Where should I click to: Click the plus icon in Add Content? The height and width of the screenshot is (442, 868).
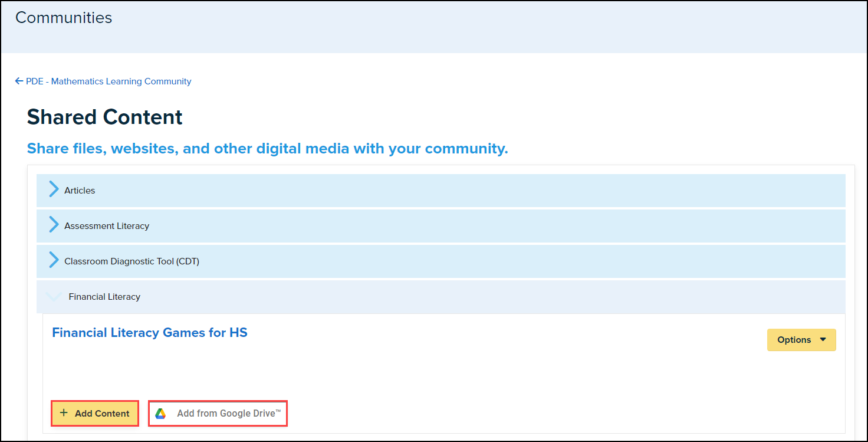tap(64, 413)
